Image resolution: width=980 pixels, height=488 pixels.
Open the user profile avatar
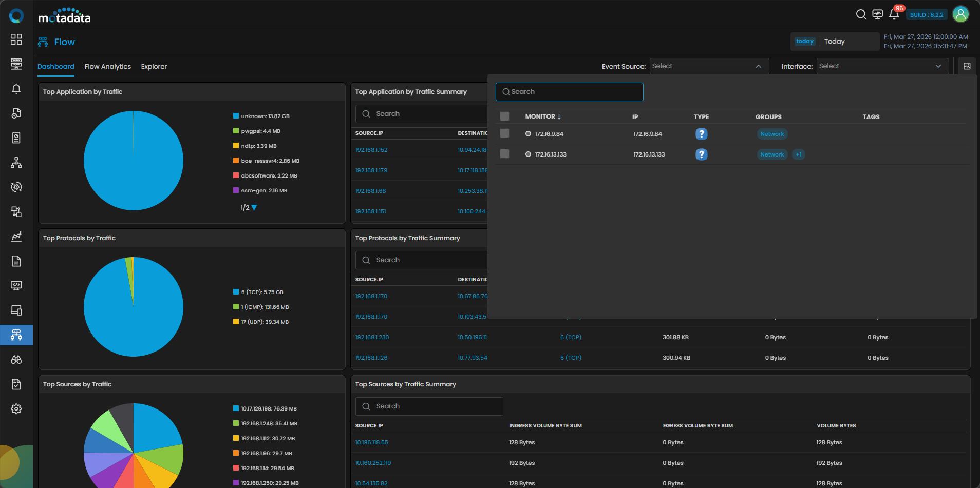960,14
